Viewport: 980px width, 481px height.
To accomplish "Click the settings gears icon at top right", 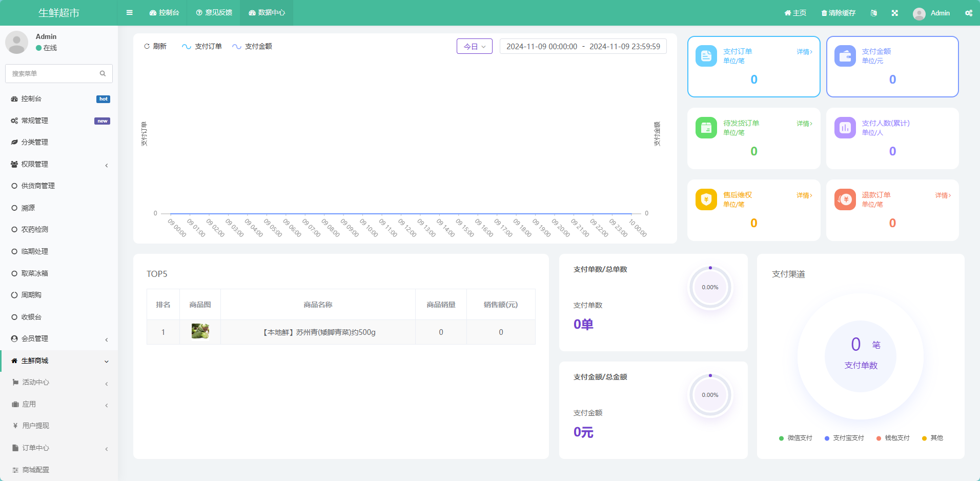I will click(x=968, y=13).
